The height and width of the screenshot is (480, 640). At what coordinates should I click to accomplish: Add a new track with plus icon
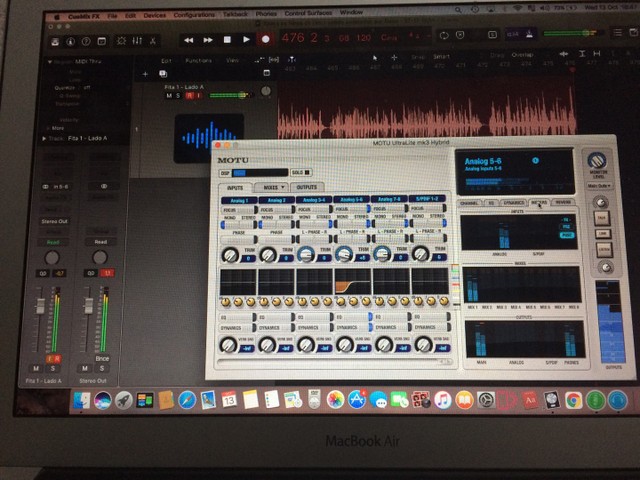point(145,74)
